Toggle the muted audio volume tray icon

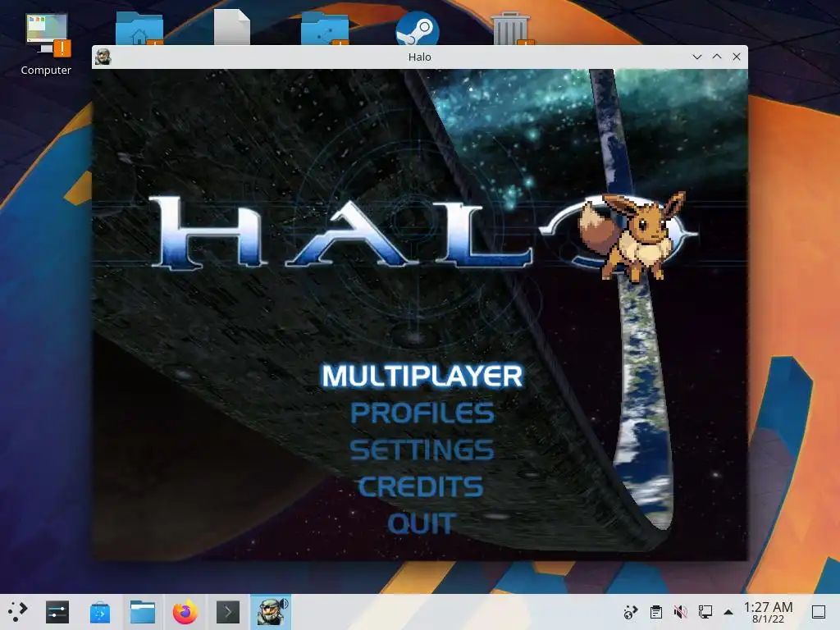[x=680, y=612]
